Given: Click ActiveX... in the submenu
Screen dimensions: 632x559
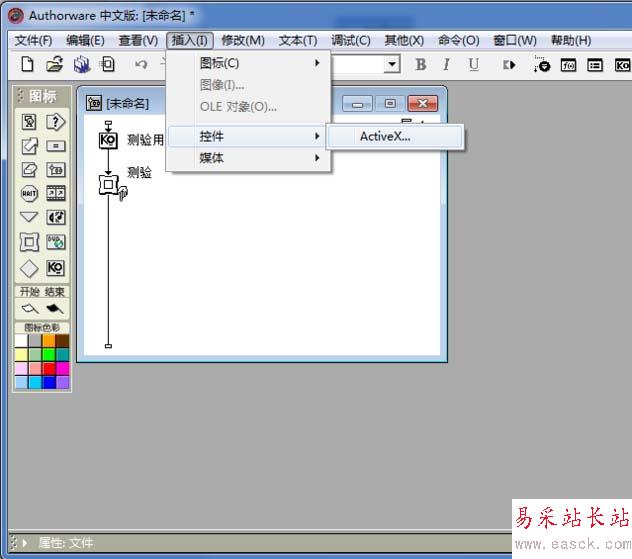Looking at the screenshot, I should (x=395, y=137).
